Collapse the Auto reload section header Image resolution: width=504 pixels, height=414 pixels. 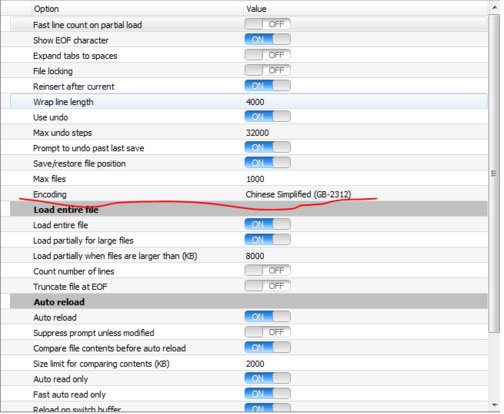tap(248, 302)
